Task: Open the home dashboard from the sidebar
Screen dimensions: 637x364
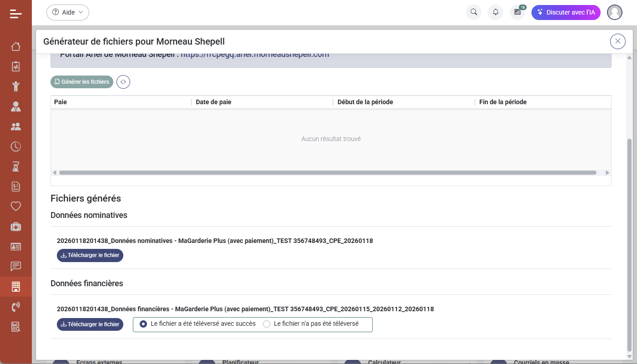Action: click(x=15, y=46)
